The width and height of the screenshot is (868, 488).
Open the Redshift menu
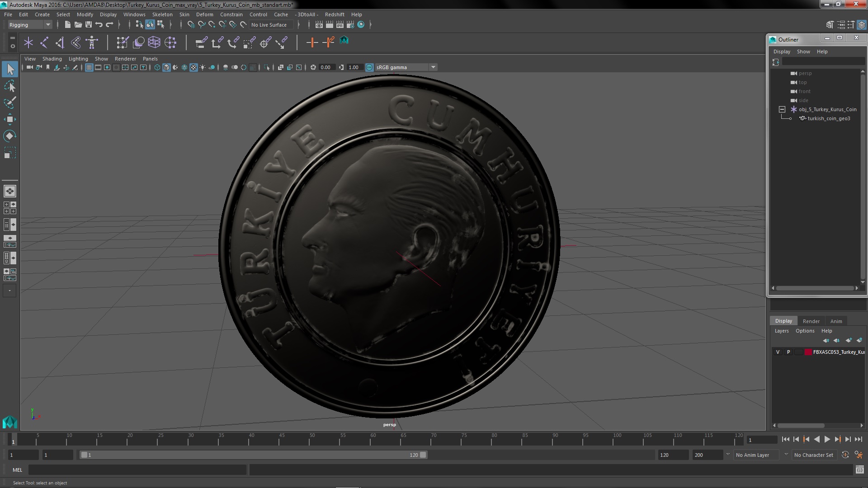[335, 14]
